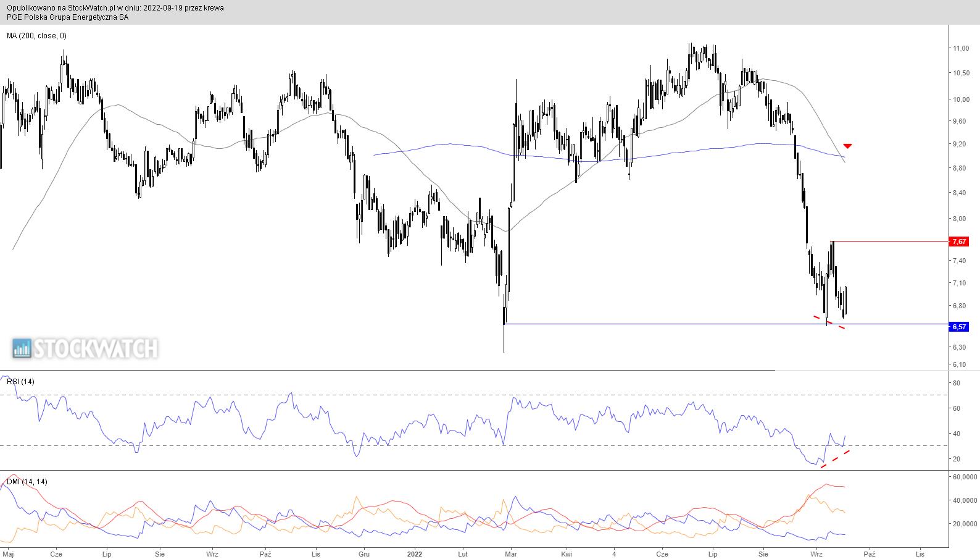The height and width of the screenshot is (559, 980).
Task: Click the Kwi month label on time axis
Action: pyautogui.click(x=567, y=554)
